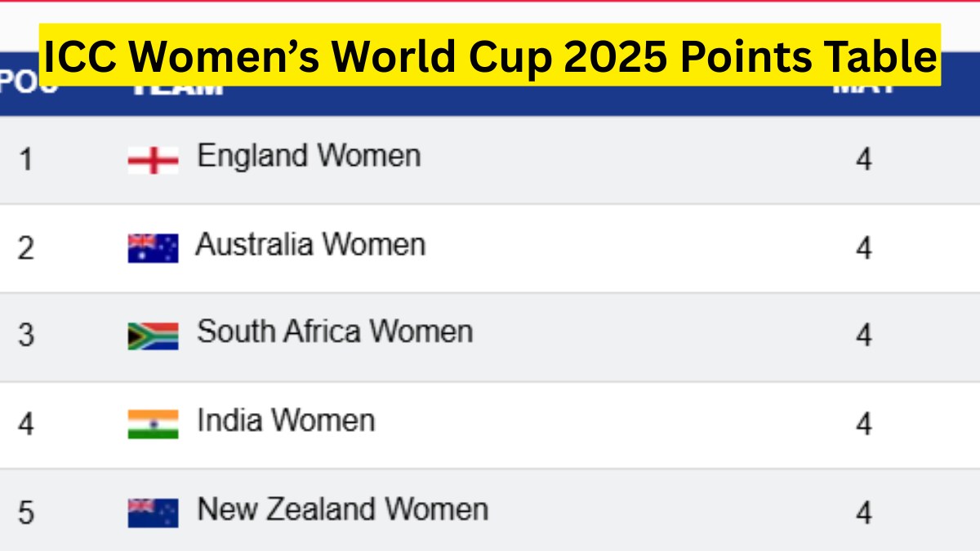Click the South Africa flag icon
Screen dimensions: 980x551
pos(153,335)
